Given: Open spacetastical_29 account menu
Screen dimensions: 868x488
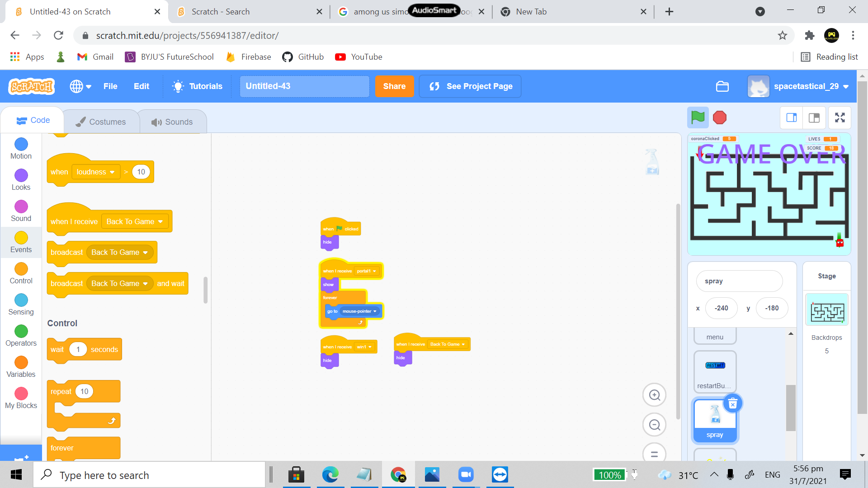Looking at the screenshot, I should coord(799,86).
